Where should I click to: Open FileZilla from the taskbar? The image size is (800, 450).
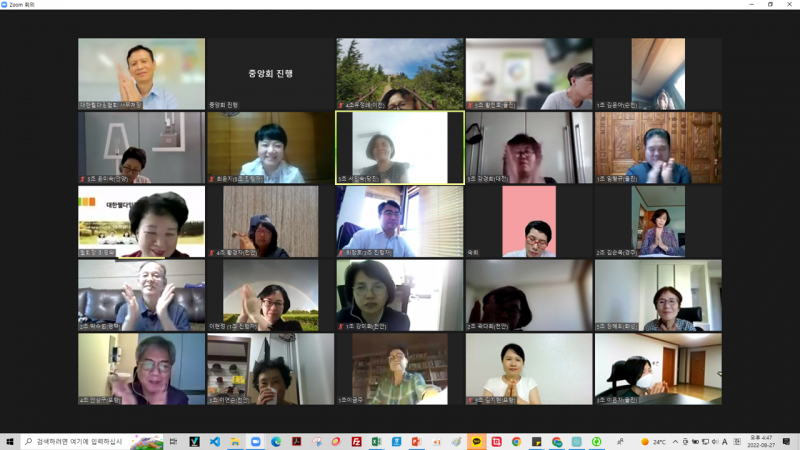356,441
